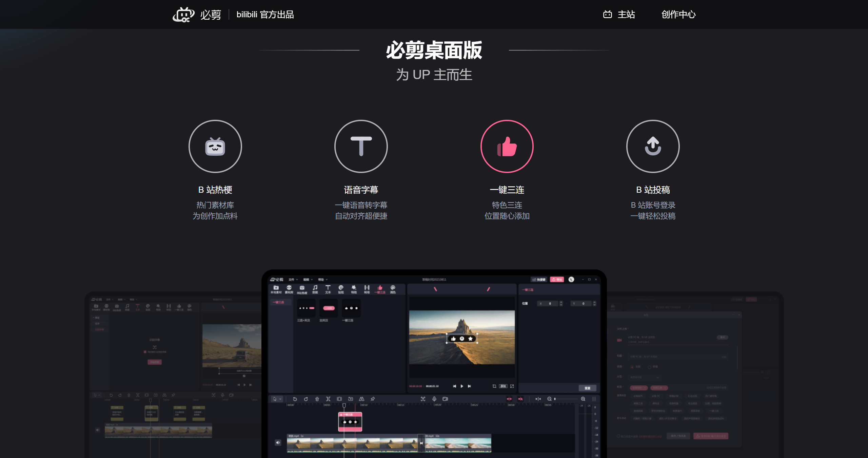Image resolution: width=868 pixels, height=458 pixels.
Task: Click the trash delete icon in timeline toolbar
Action: coord(317,399)
